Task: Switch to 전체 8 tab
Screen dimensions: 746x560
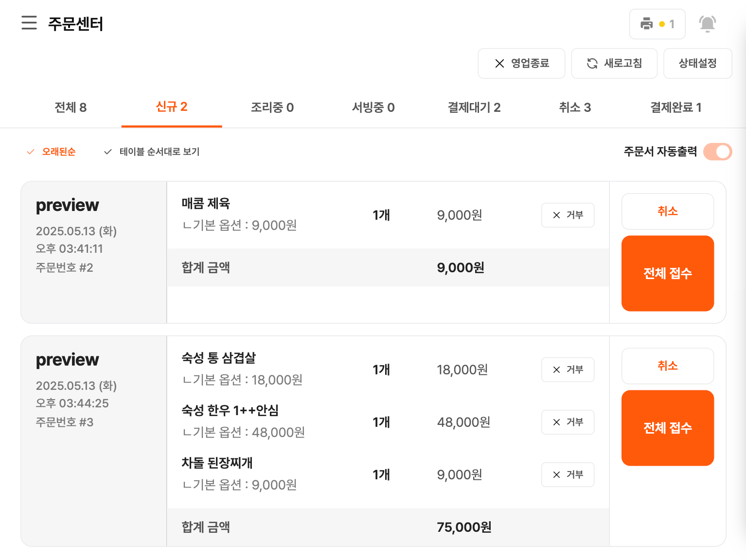Action: click(71, 107)
